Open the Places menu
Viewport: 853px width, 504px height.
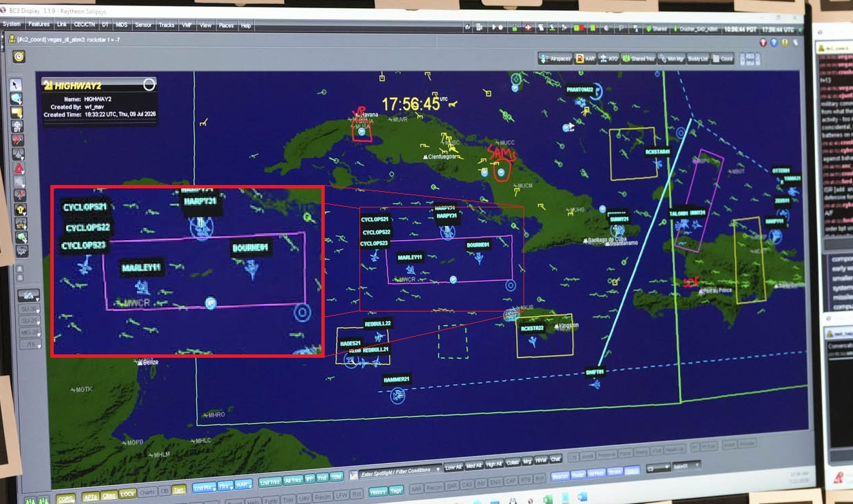coord(226,26)
